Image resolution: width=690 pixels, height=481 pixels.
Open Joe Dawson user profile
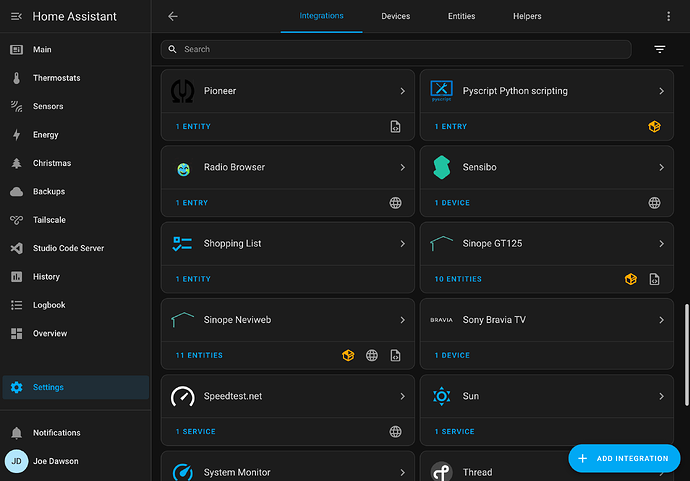click(x=76, y=461)
